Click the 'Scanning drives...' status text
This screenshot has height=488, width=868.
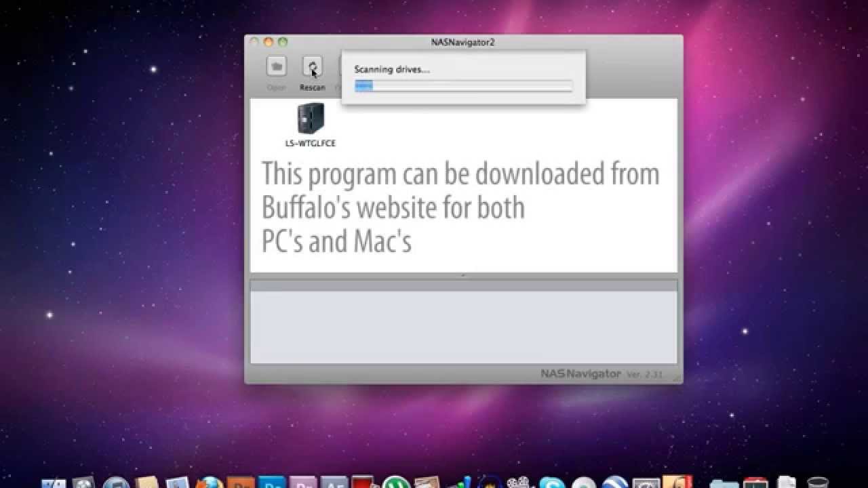point(392,69)
